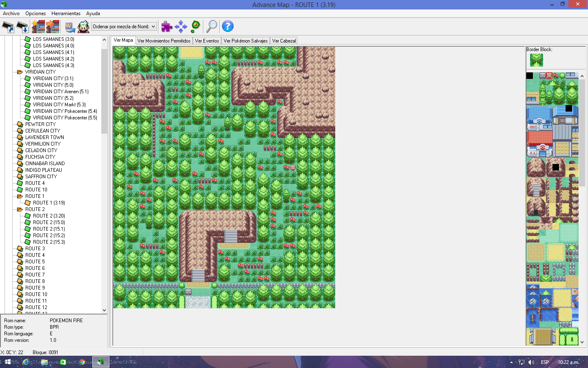The width and height of the screenshot is (588, 368).
Task: Click the new map icon with star
Action: [x=38, y=27]
